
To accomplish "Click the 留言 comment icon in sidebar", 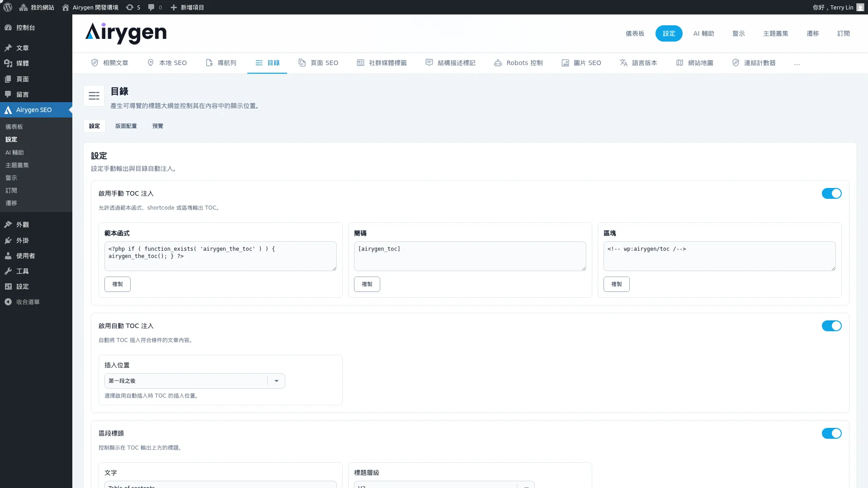I will pyautogui.click(x=8, y=94).
